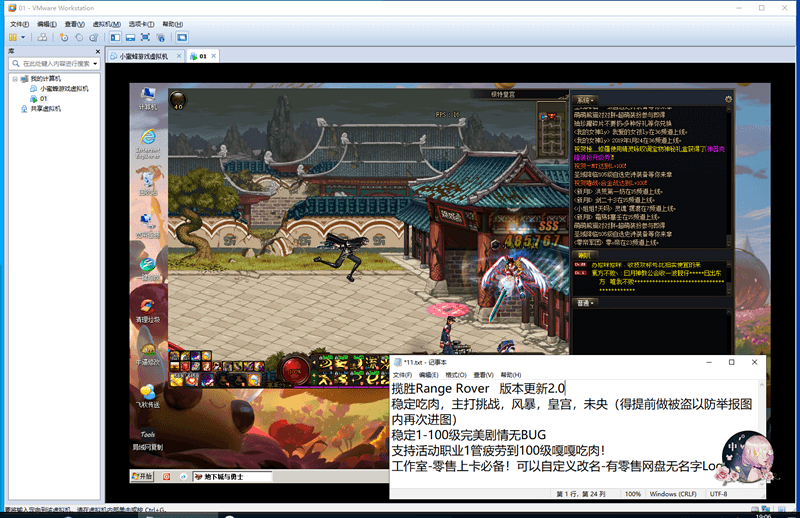Screen dimensions: 800x518
Task: Click the red quick launch icon in guest taskbar
Action: [x=166, y=476]
